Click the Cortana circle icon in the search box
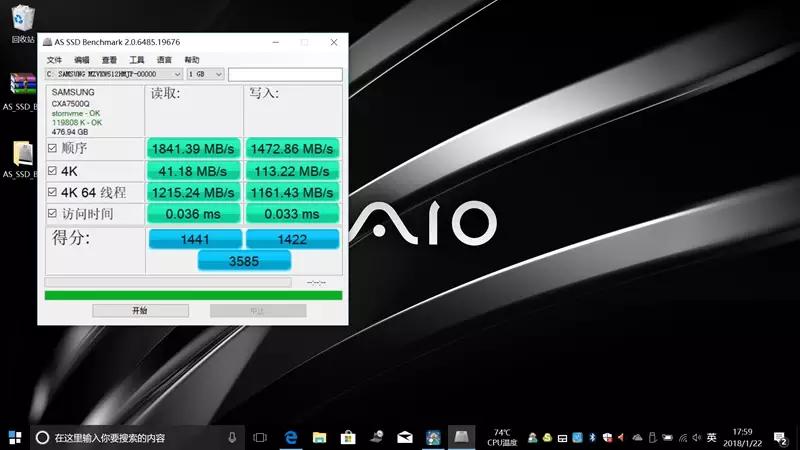The width and height of the screenshot is (800, 450). [42, 437]
